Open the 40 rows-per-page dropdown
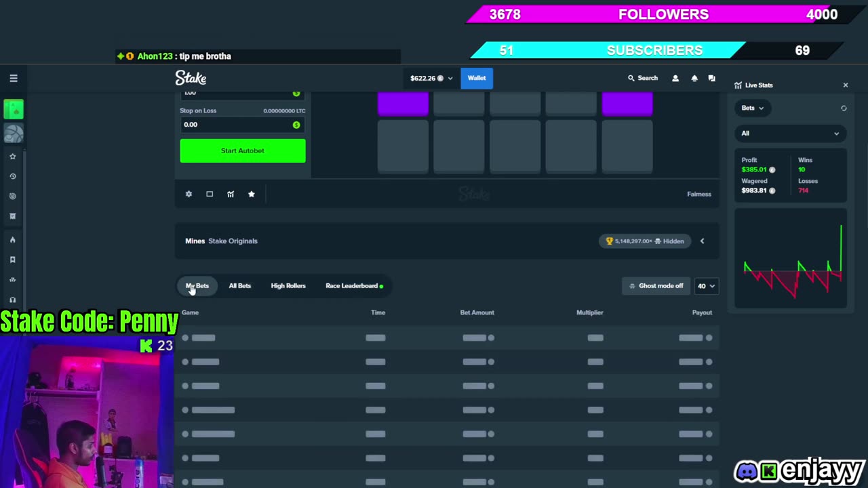Screen dimensions: 868x488 pyautogui.click(x=706, y=286)
